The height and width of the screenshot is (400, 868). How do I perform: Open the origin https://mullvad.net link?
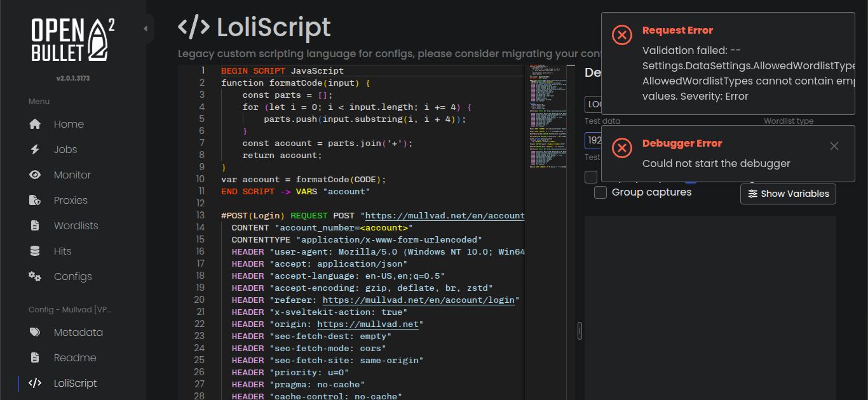[x=368, y=324]
